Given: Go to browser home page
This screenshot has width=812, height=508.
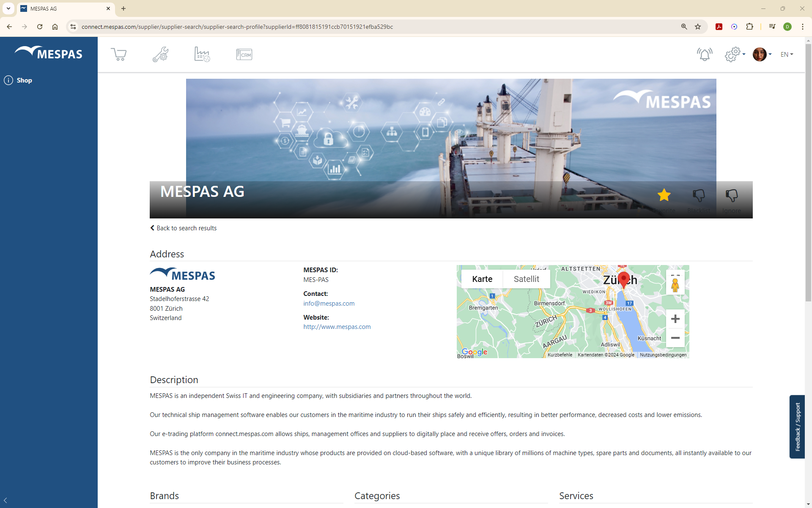Looking at the screenshot, I should click(55, 27).
